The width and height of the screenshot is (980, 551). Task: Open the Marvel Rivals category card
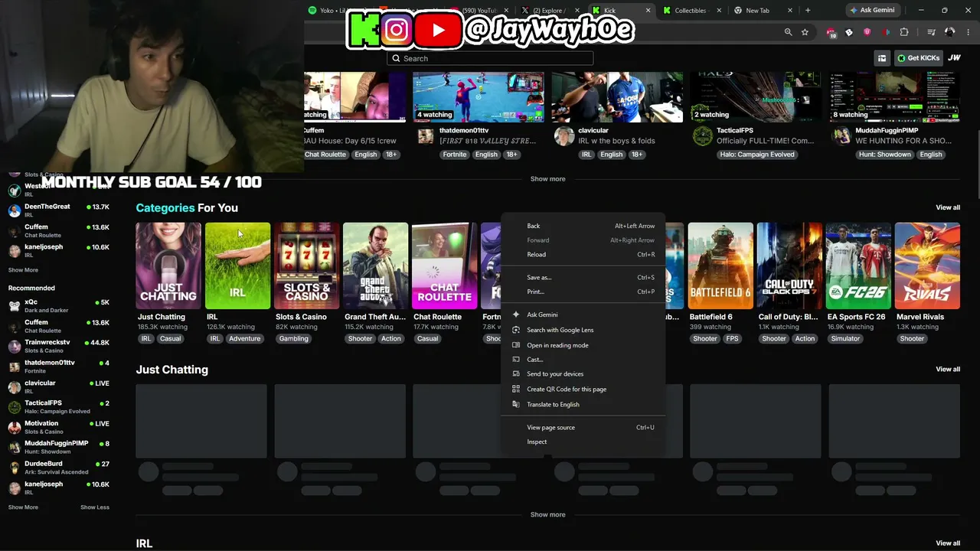click(x=927, y=266)
